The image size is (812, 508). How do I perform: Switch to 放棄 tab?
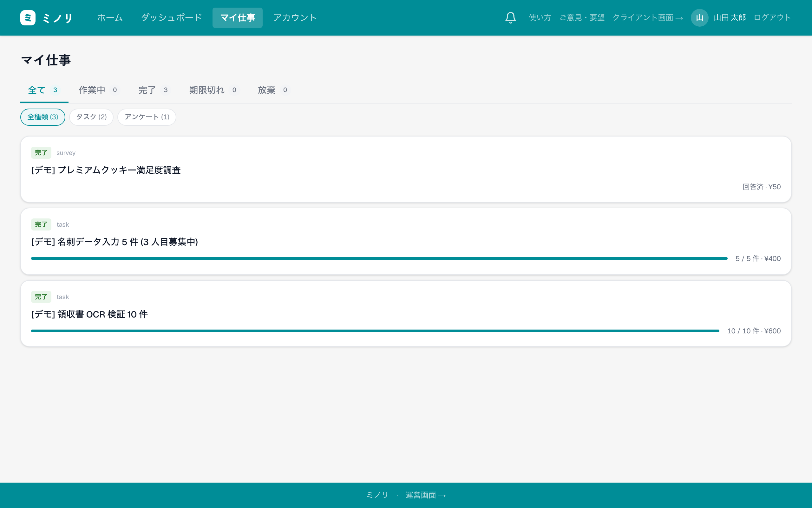click(x=273, y=90)
